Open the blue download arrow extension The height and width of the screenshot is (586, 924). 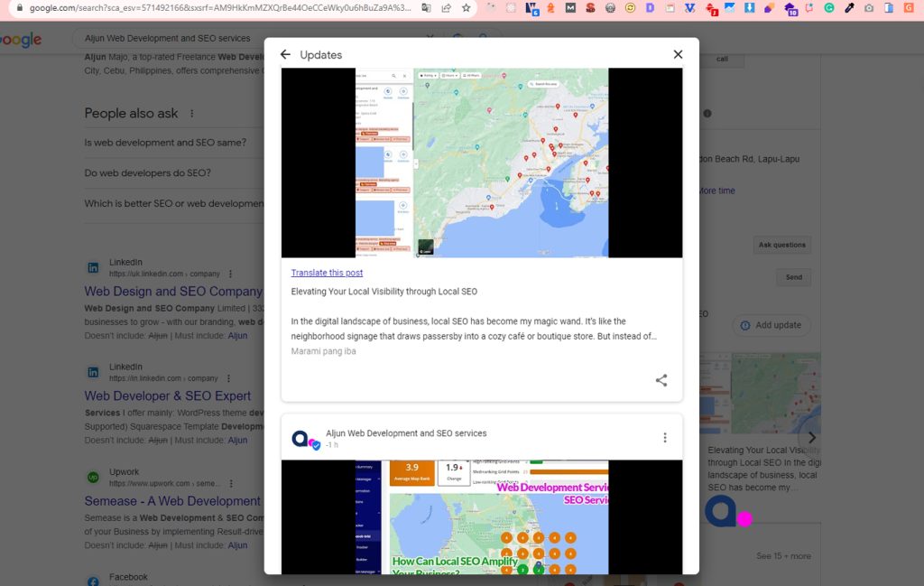click(x=749, y=8)
